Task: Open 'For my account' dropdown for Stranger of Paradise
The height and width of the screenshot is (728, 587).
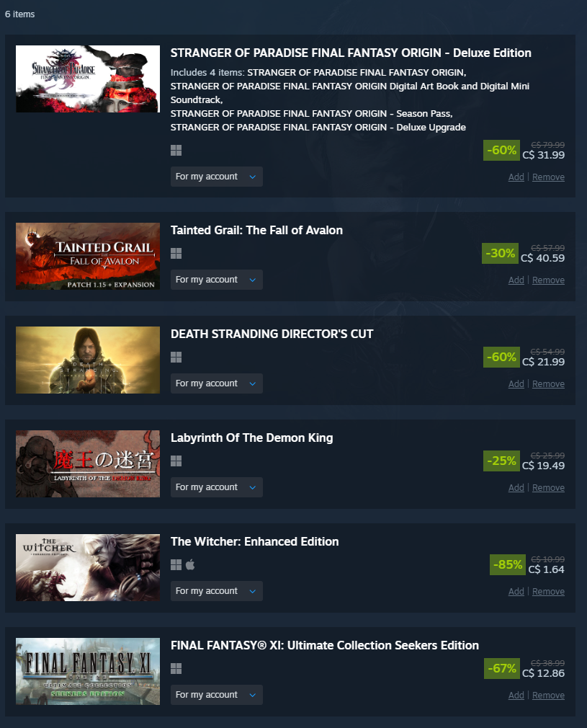Action: coord(217,177)
